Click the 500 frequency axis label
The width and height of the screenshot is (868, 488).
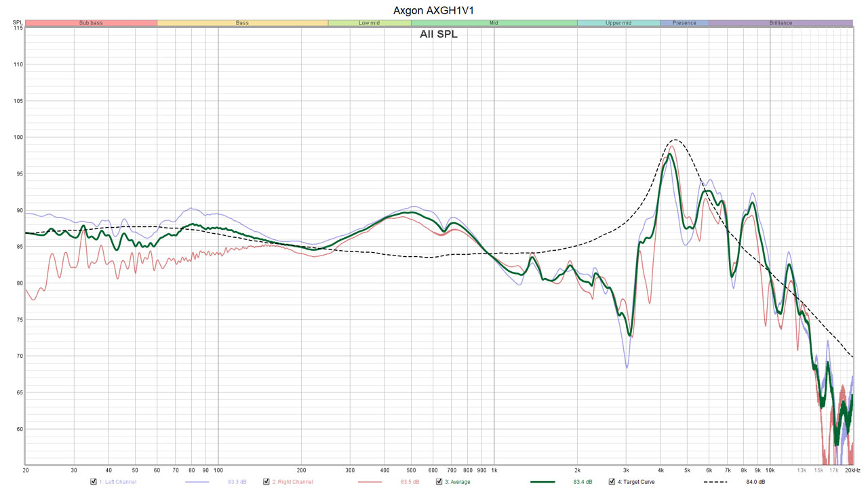[x=411, y=470]
